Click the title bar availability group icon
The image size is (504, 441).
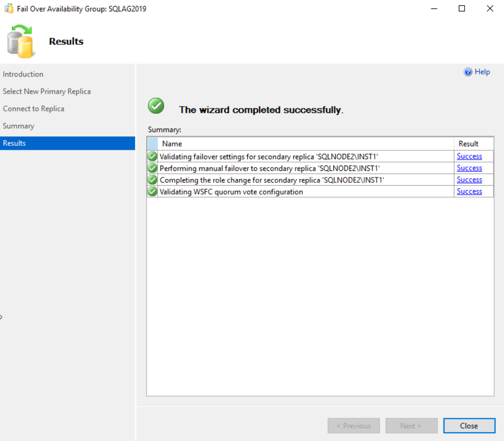pyautogui.click(x=9, y=9)
